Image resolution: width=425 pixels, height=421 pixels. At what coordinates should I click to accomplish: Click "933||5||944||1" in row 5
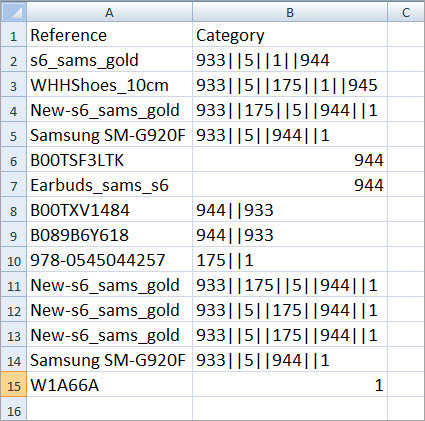tap(290, 135)
